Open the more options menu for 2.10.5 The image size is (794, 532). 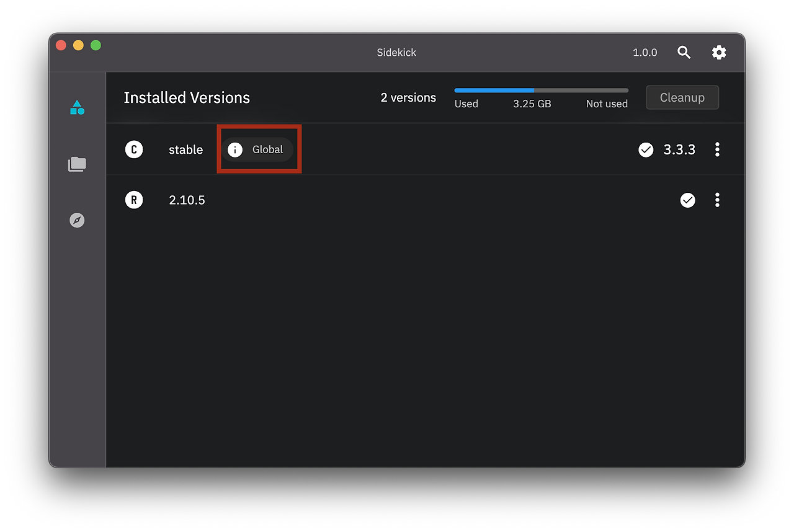click(717, 200)
